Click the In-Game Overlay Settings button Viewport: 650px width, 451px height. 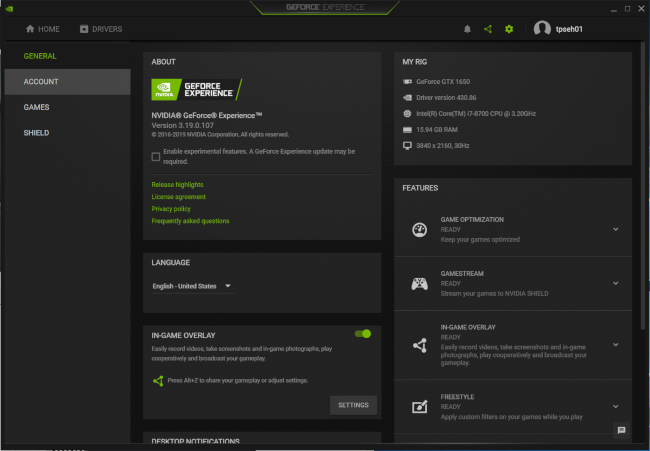point(353,405)
